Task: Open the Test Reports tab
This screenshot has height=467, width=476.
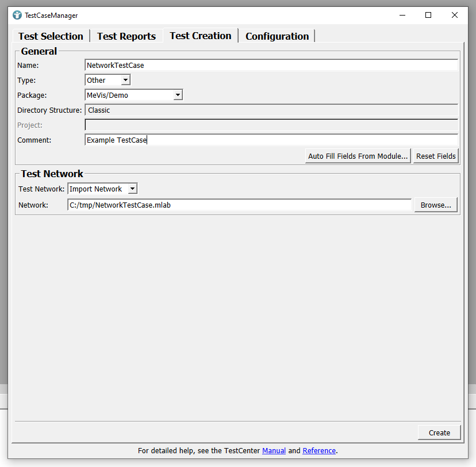Action: pos(126,36)
